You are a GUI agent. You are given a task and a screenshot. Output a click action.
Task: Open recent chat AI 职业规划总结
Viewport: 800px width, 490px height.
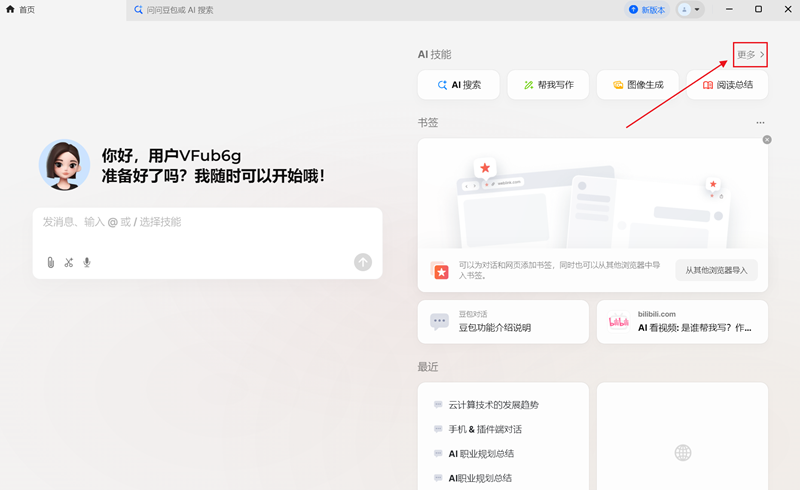(481, 454)
